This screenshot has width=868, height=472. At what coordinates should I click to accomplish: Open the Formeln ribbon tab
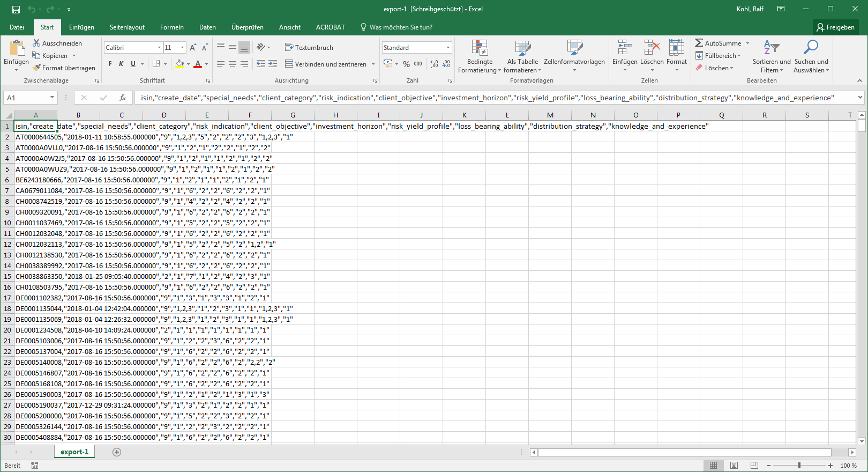point(171,27)
